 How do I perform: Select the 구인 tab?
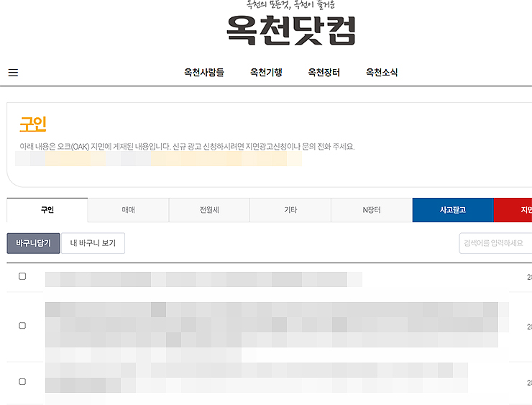click(47, 210)
